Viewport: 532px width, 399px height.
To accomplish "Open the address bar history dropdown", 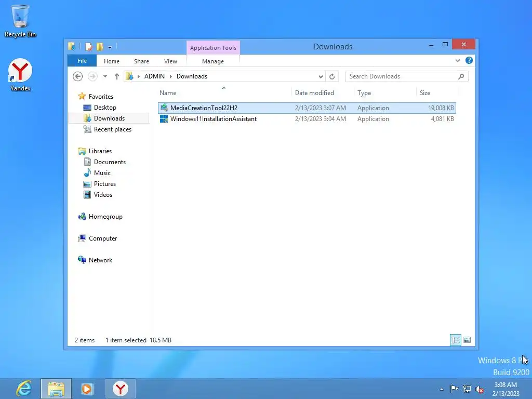I will 321,77.
